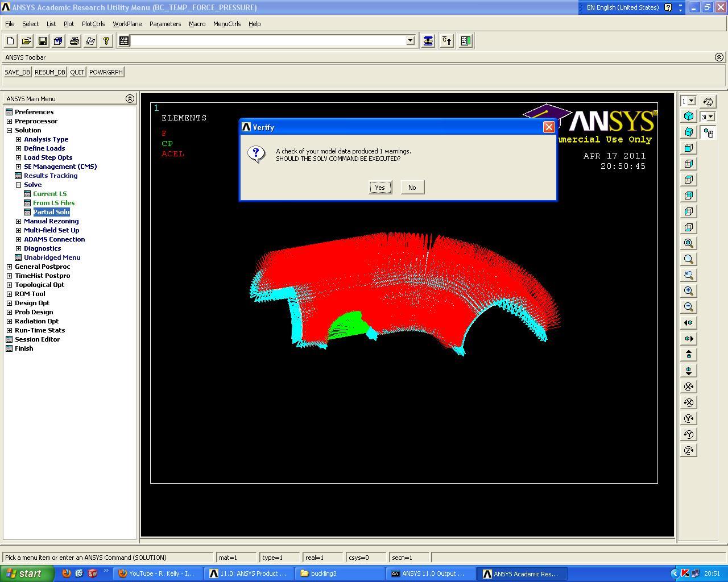Click Yes in the Verify dialog
The height and width of the screenshot is (582, 728).
[x=380, y=188]
